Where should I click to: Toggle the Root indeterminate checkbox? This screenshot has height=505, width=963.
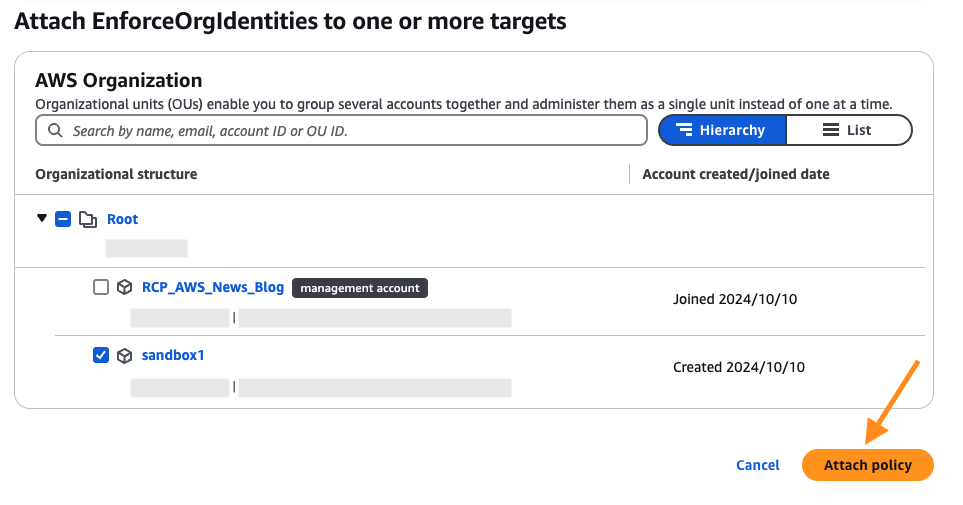point(63,219)
